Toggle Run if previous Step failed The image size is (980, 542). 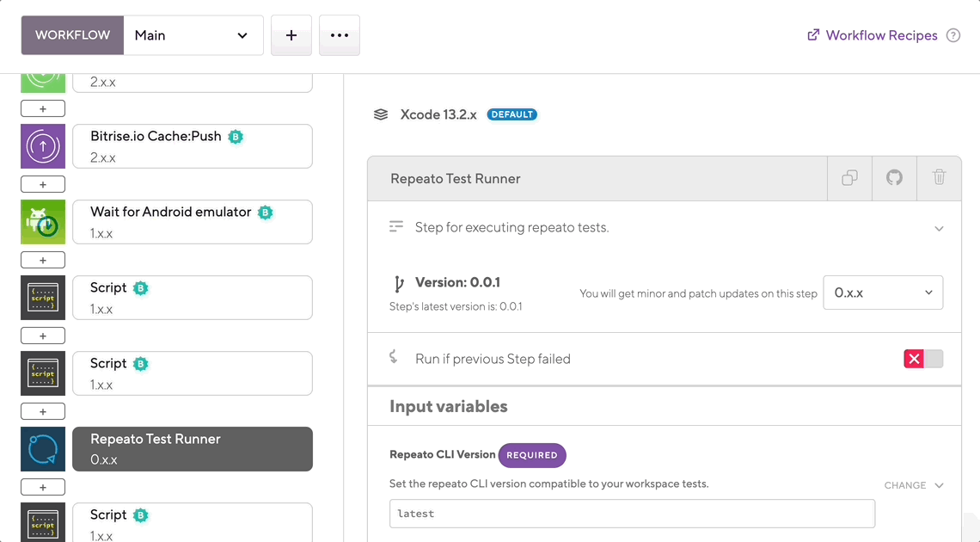coord(923,359)
